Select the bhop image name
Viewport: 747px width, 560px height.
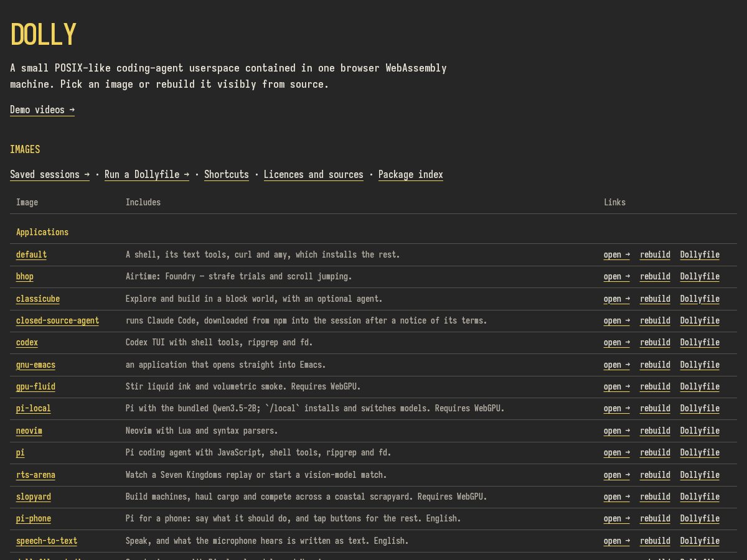click(x=25, y=276)
